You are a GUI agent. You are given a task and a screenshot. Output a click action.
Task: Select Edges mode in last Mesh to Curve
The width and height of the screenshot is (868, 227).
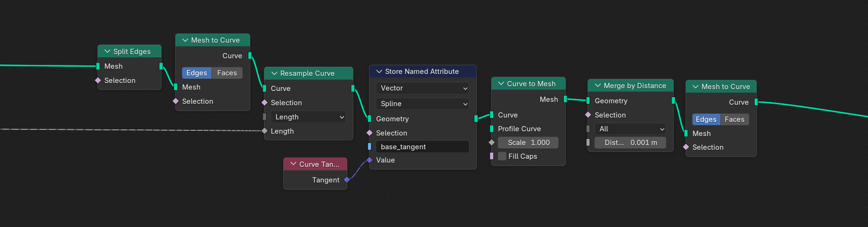(706, 119)
